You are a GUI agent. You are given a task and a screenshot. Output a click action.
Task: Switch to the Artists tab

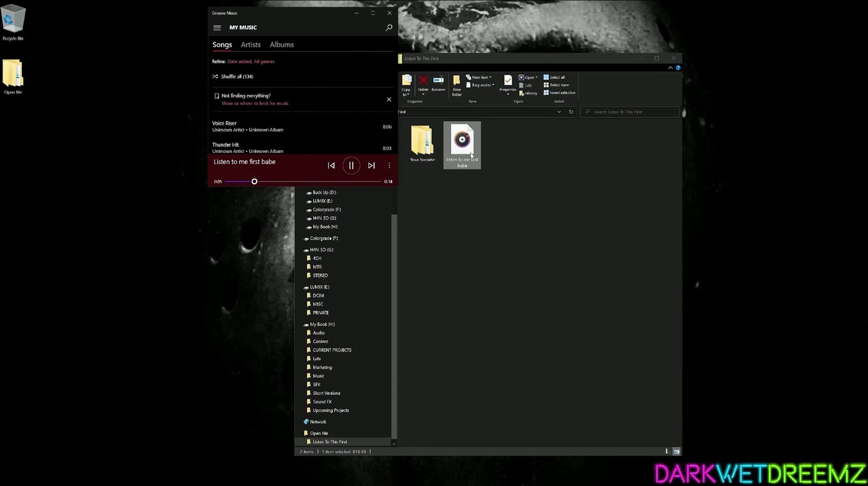tap(250, 45)
